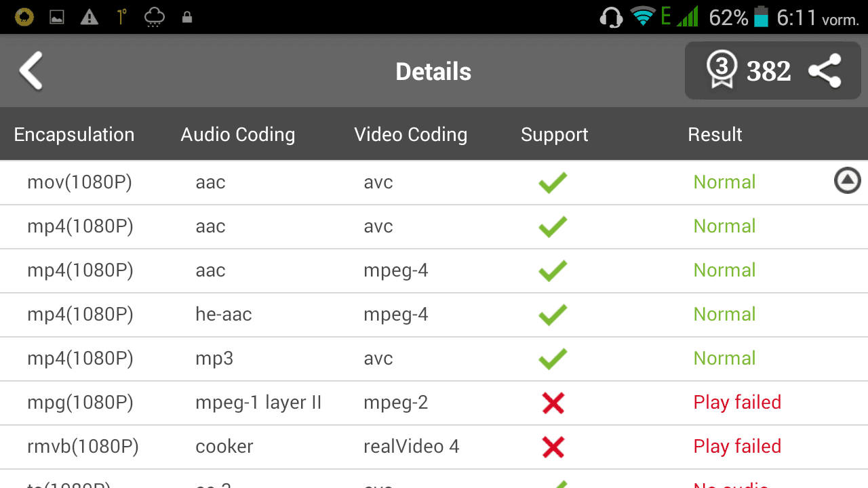
Task: Tap the red cross in rmvb(1080P) row
Action: 553,447
